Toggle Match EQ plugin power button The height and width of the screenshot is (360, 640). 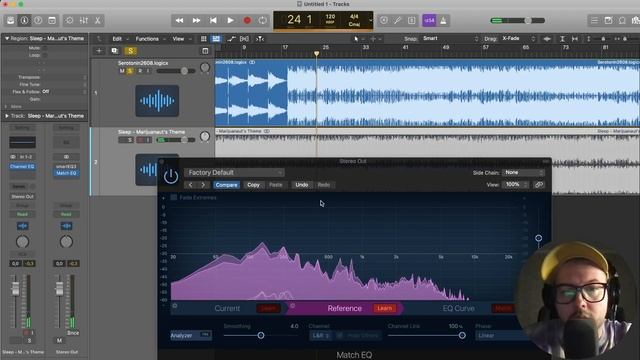coord(171,176)
